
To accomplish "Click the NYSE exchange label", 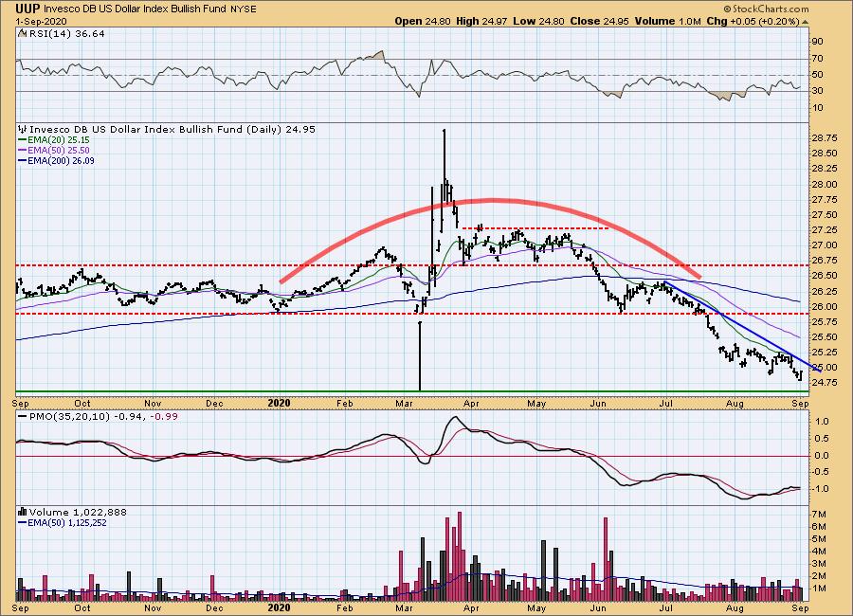I will click(244, 9).
